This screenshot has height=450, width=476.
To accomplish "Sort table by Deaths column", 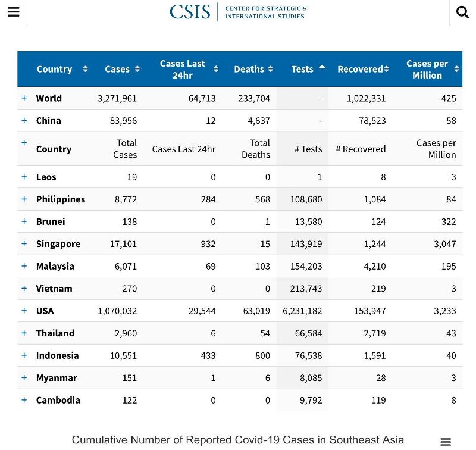I will click(253, 69).
